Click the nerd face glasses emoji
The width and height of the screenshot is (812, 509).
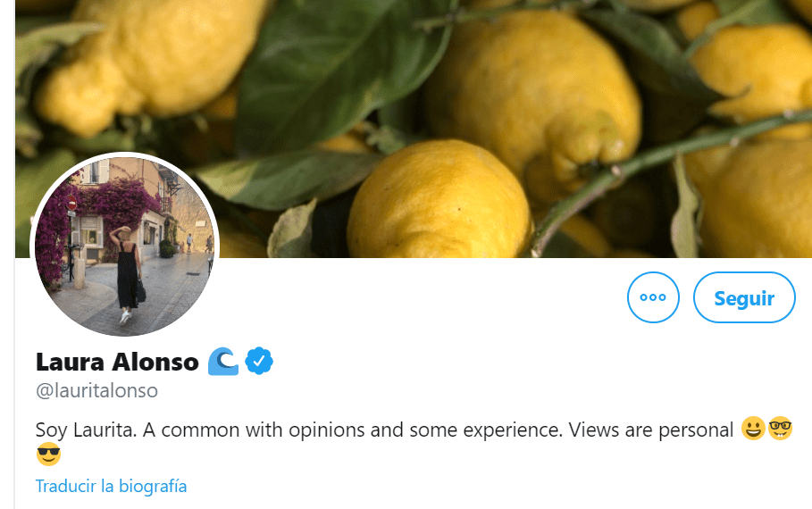(x=780, y=430)
